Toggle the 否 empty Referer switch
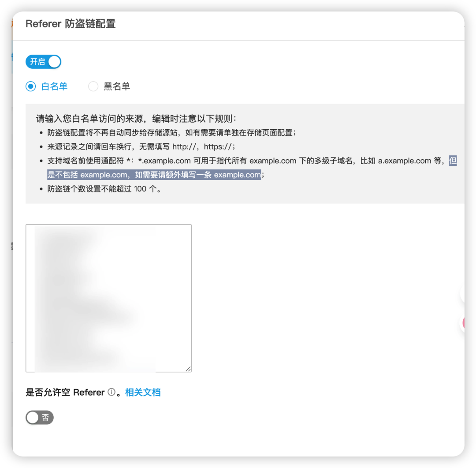Viewport: 476px width, 468px height. (x=40, y=417)
